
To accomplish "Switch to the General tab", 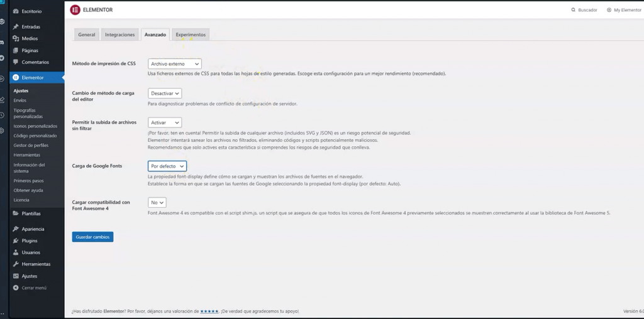I will pyautogui.click(x=87, y=35).
